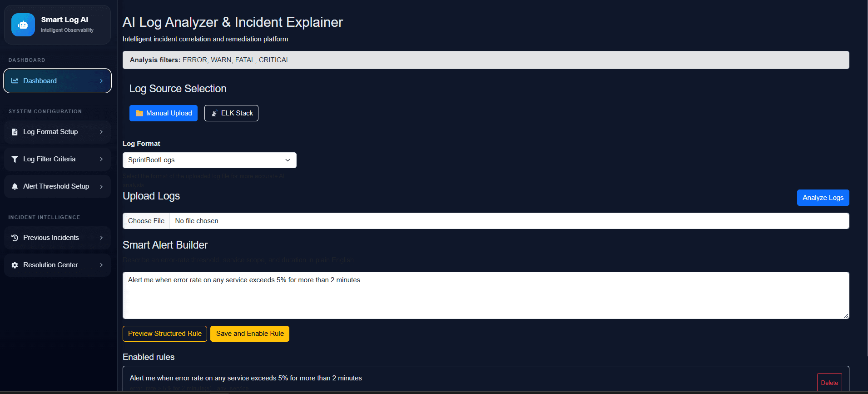This screenshot has height=394, width=868.
Task: Expand the Previous Incidents chevron
Action: (x=101, y=238)
